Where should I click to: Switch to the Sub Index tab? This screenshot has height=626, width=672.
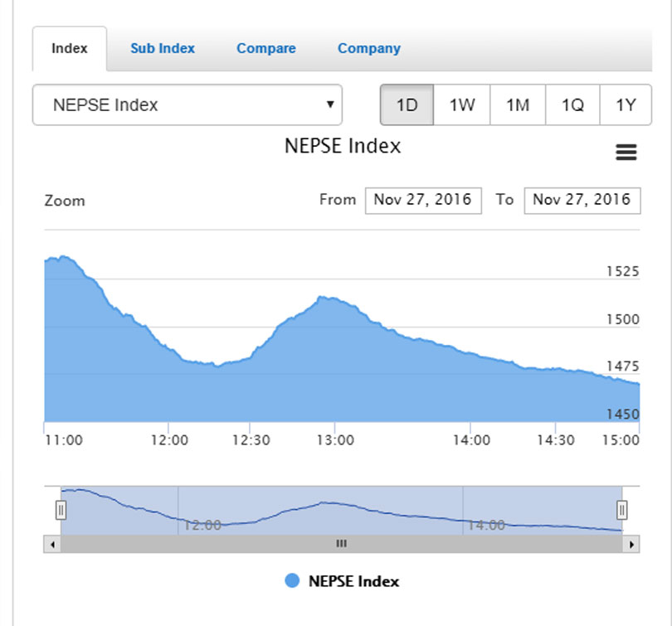tap(163, 48)
